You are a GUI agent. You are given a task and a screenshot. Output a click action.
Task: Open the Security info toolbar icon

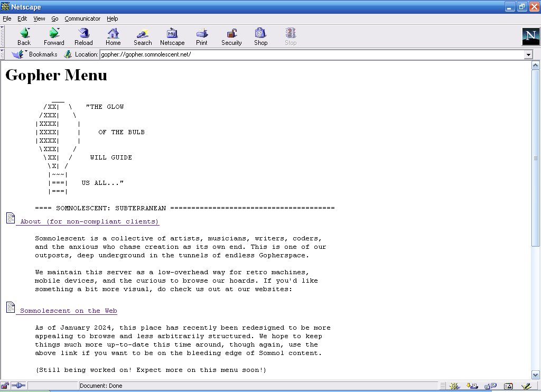231,36
